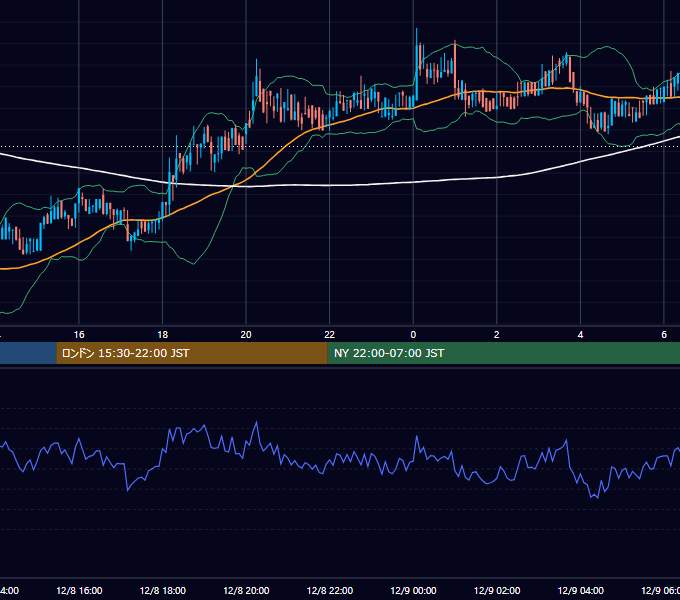Click the 12/8 22:00 time label
Image resolution: width=680 pixels, height=600 pixels.
[330, 590]
